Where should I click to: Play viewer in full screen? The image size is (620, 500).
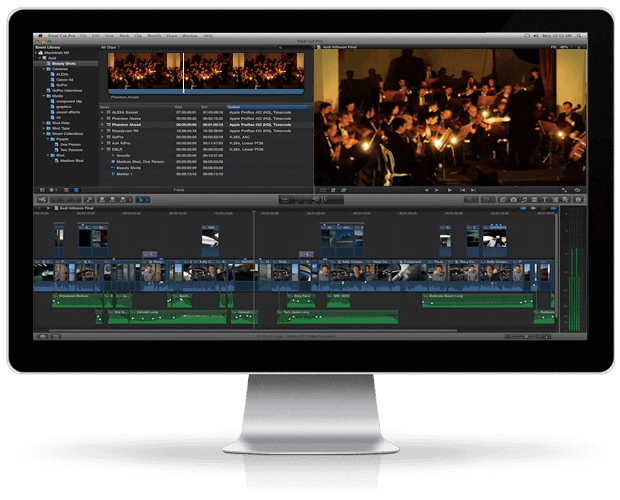564,190
